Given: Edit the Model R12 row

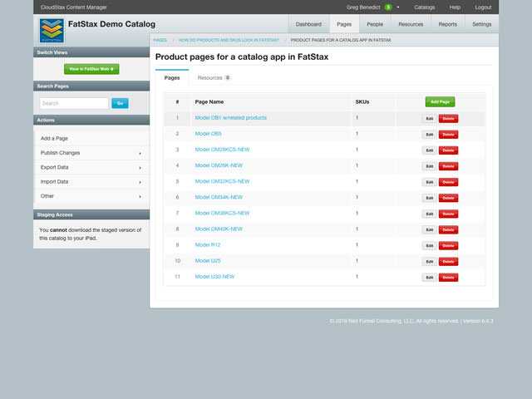Looking at the screenshot, I should [x=430, y=246].
